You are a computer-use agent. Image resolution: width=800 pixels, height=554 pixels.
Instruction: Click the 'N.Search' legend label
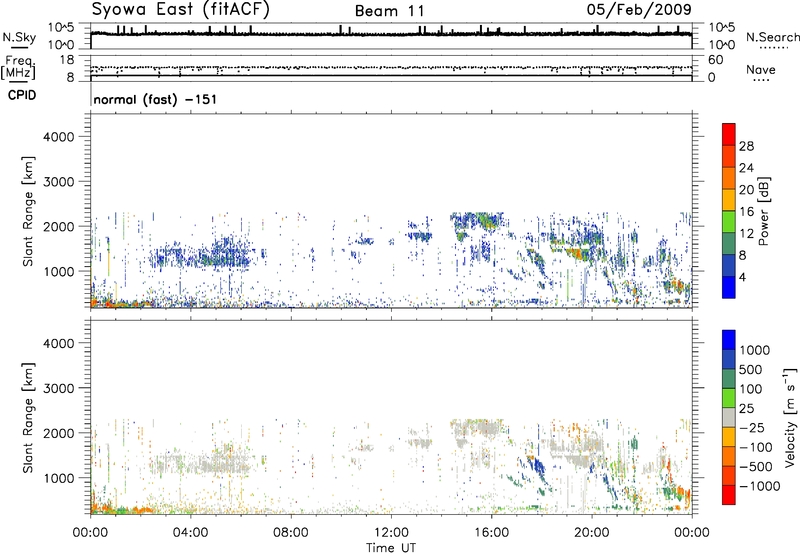[772, 37]
